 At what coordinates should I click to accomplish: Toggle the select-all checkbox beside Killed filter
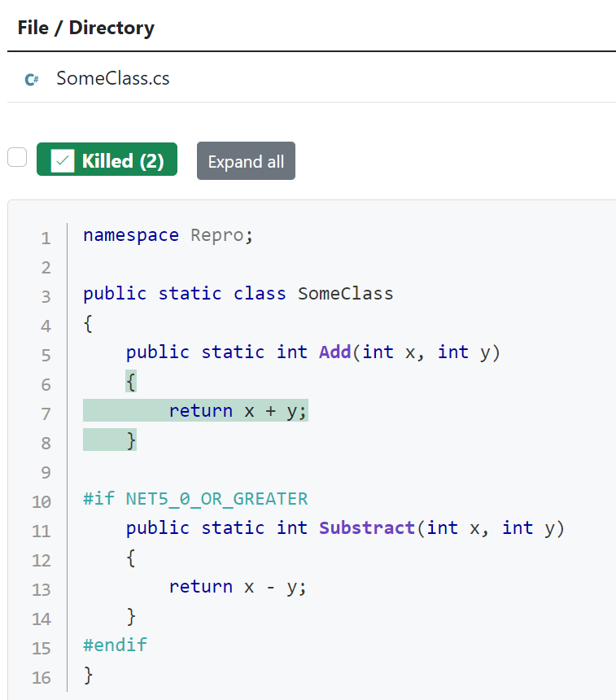click(16, 157)
